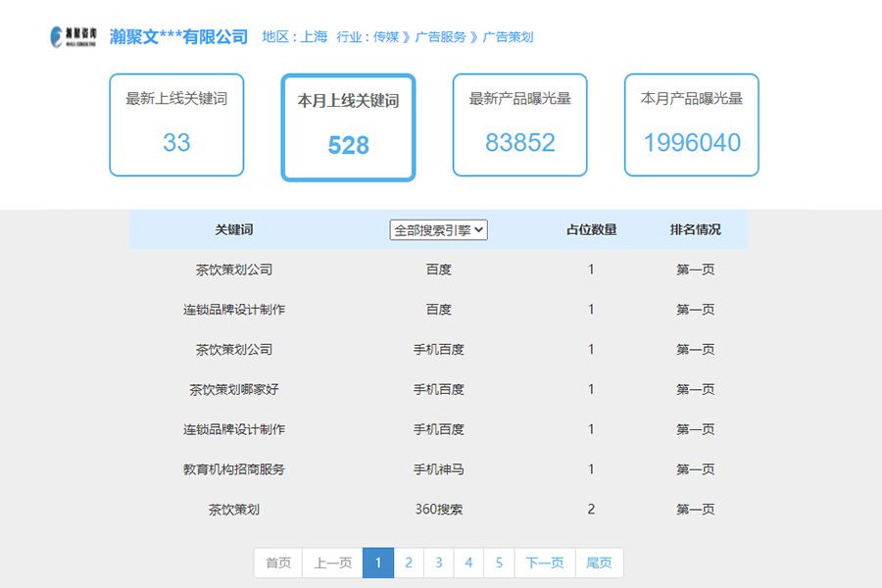This screenshot has height=588, width=882.
Task: Click the 下一页 next page button
Action: point(543,563)
